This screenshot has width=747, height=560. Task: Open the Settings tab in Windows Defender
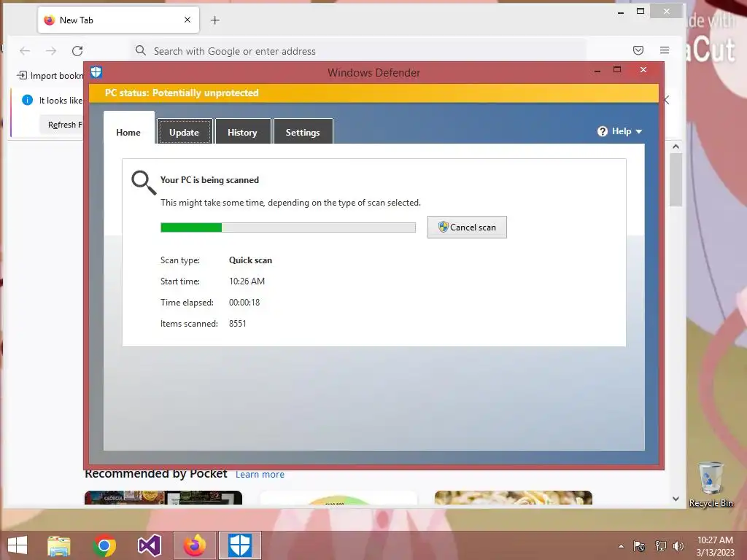[303, 132]
